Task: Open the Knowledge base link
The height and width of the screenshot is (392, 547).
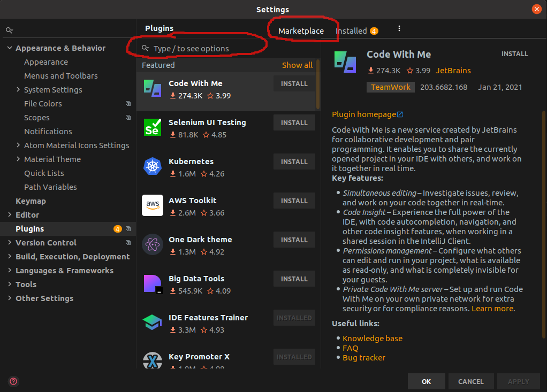Action: coord(372,339)
